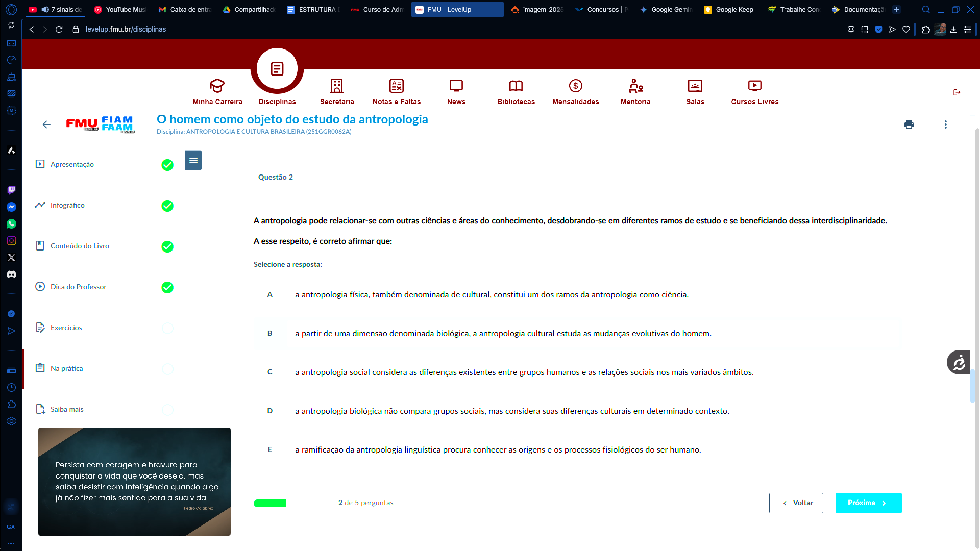Click the Mentoria icon
Image resolution: width=980 pixels, height=551 pixels.
(635, 86)
